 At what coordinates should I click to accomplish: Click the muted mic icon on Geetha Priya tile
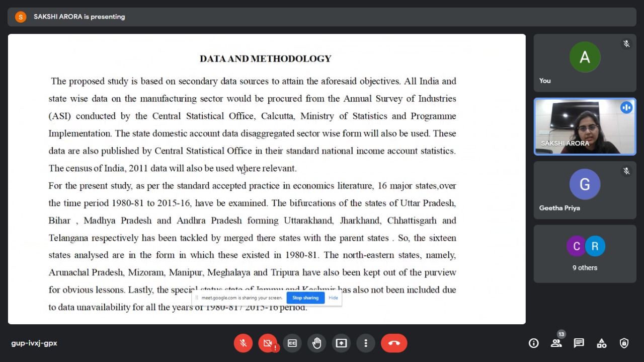(x=626, y=171)
